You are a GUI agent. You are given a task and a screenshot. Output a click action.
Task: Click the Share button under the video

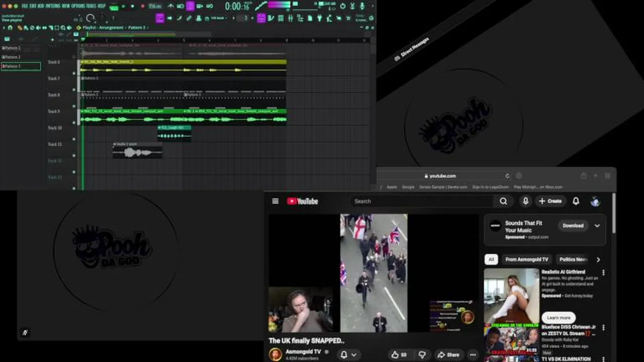(x=448, y=354)
